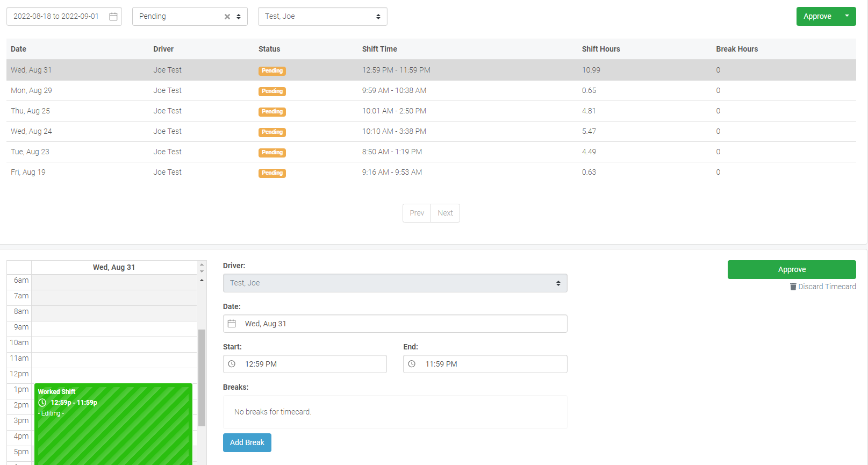This screenshot has width=868, height=465.
Task: Click the calendar vertical scrollbar thumb
Action: coord(202,378)
